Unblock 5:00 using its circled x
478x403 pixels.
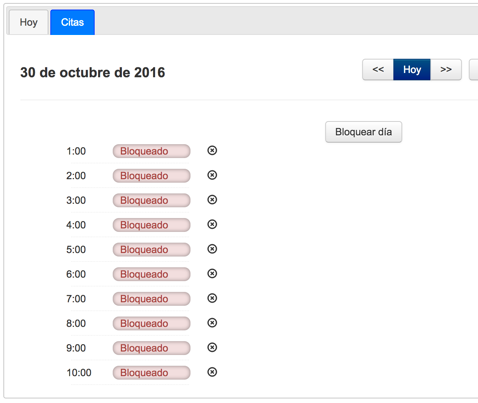tap(212, 249)
